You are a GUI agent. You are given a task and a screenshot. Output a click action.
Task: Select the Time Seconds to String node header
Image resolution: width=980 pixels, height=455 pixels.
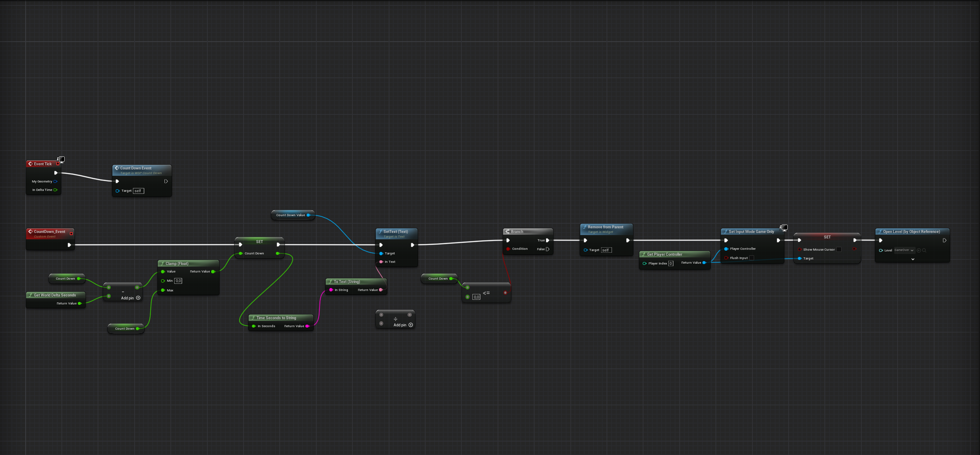pyautogui.click(x=276, y=318)
